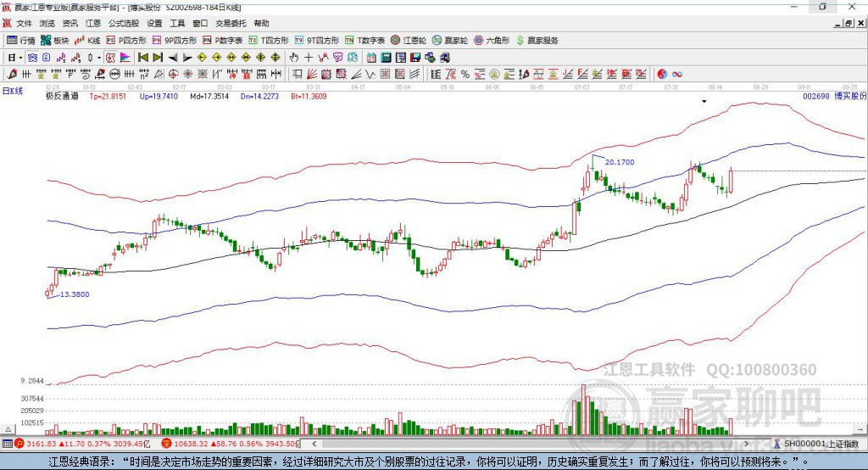Screen dimensions: 868x470
Task: Jump to first bar with green skip-back icon
Action: (142, 58)
